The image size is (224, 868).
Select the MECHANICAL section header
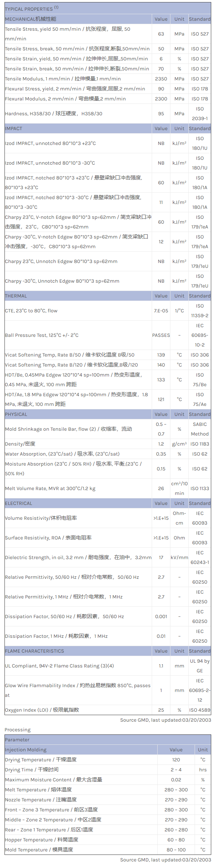click(x=30, y=19)
